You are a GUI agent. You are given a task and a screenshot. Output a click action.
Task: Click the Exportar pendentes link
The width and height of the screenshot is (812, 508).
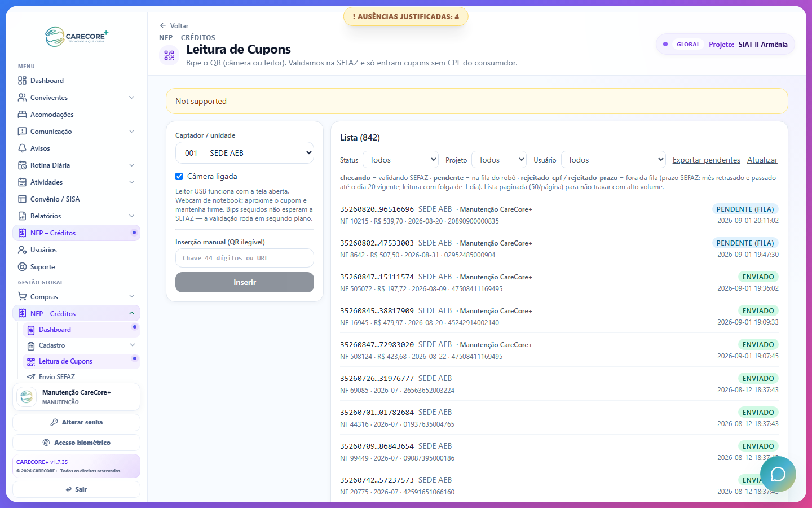(x=707, y=160)
